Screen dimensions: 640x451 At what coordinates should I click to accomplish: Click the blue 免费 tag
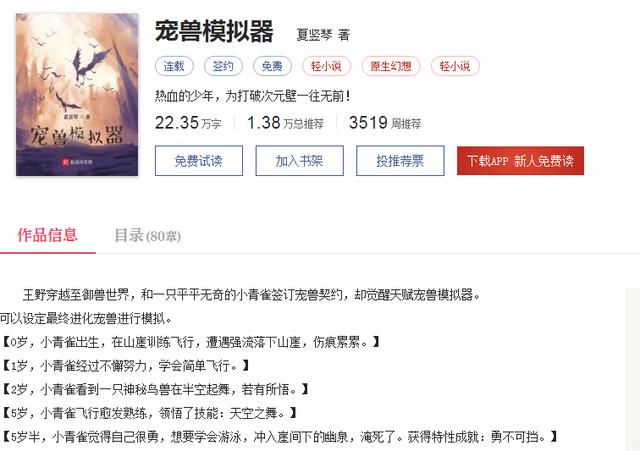[x=272, y=66]
